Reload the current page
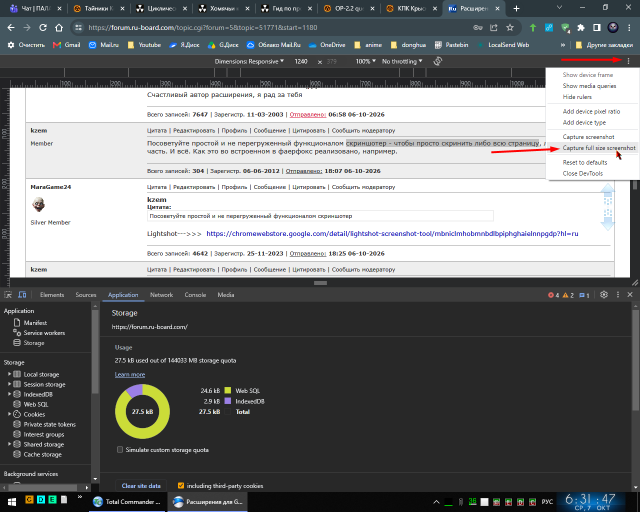Screen dimensions: 640x512 (43, 27)
